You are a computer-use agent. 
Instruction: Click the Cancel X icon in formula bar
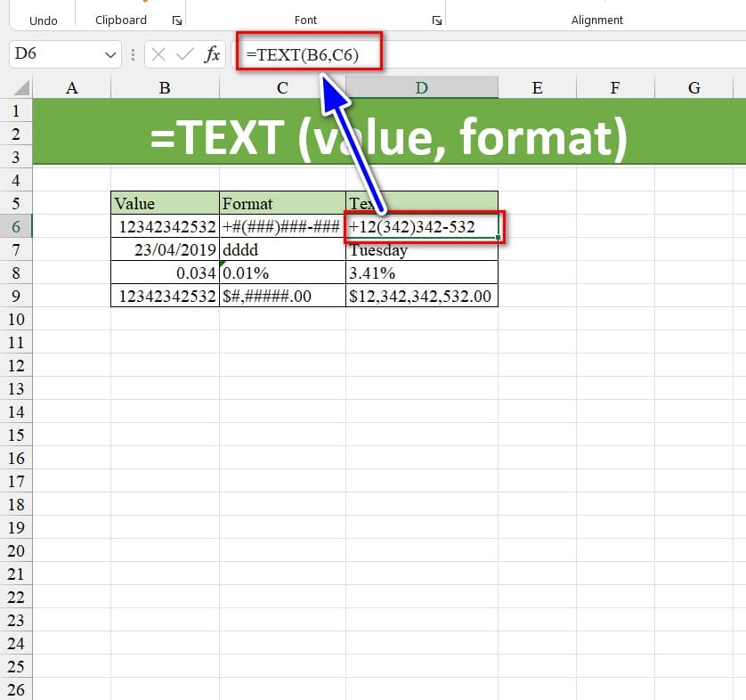(158, 55)
